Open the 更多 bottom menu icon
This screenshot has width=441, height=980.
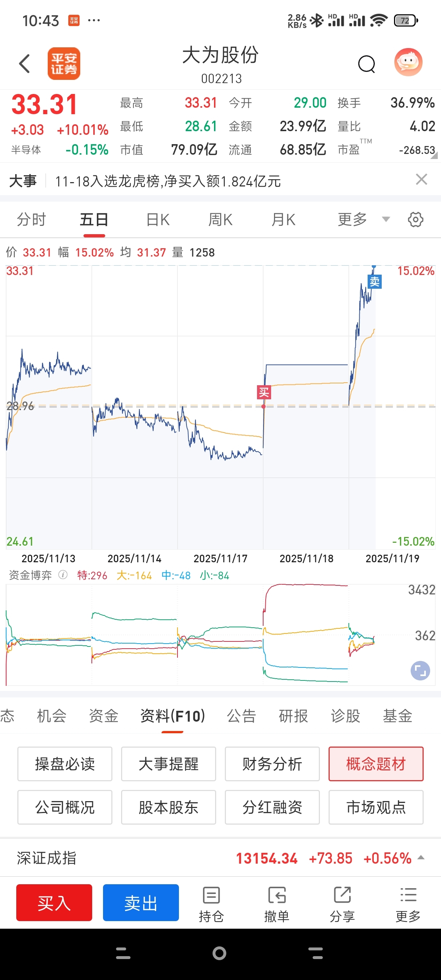(408, 903)
